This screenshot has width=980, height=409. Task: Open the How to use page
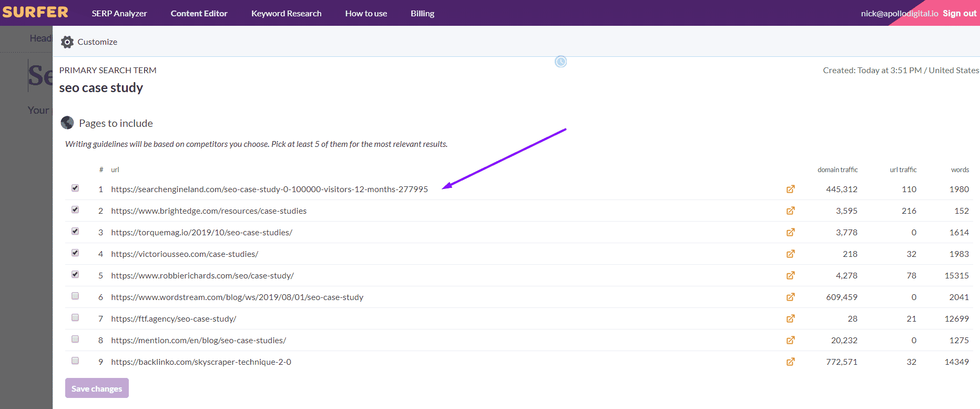click(366, 14)
